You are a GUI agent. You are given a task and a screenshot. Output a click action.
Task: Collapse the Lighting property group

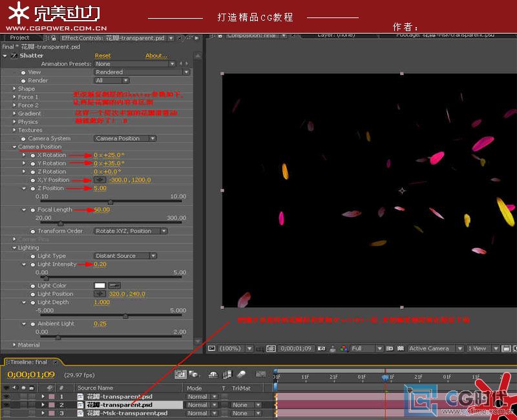click(14, 247)
